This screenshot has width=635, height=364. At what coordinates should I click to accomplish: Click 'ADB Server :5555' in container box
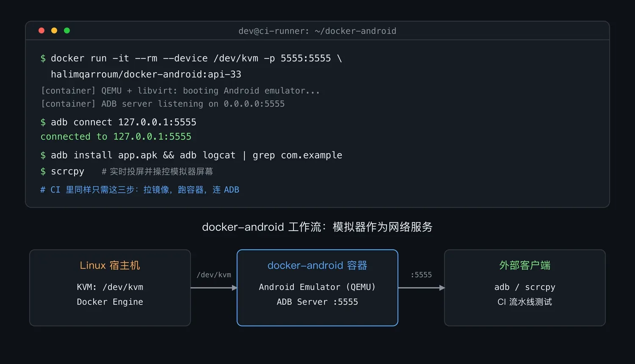click(317, 302)
